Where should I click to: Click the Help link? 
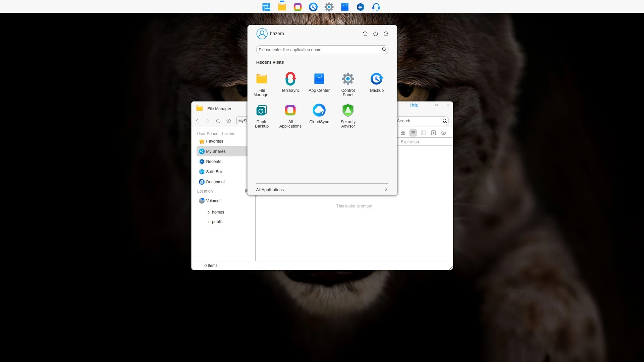[414, 105]
